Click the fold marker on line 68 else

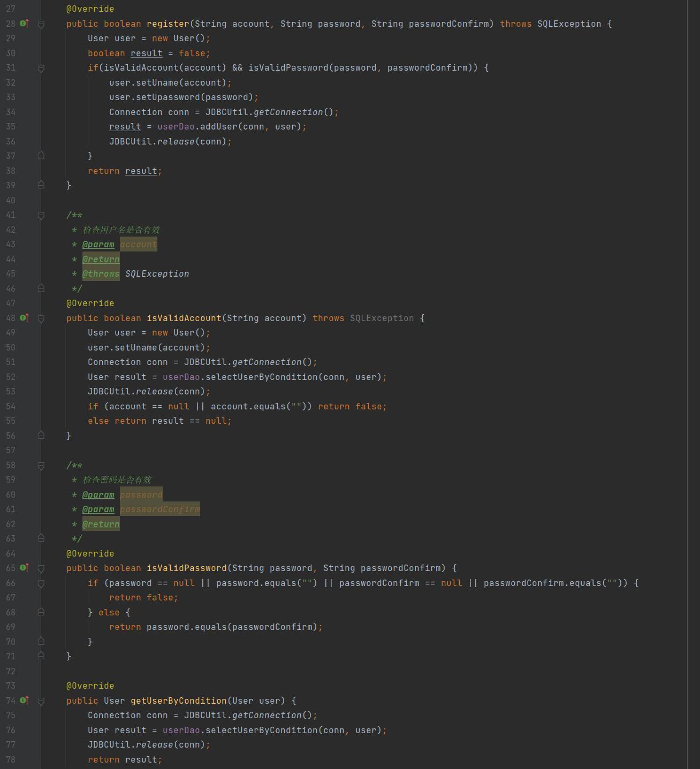coord(41,612)
